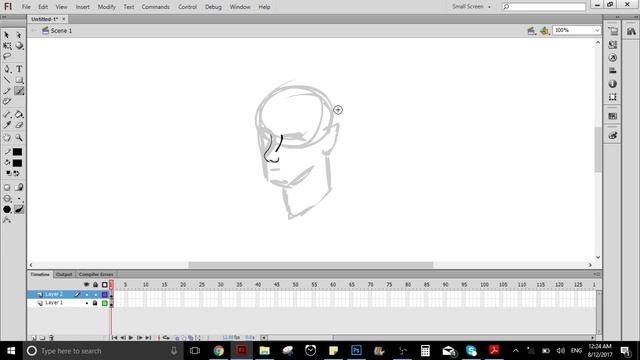The width and height of the screenshot is (640, 360).
Task: Toggle Layer 2 visibility dot
Action: pos(87,294)
